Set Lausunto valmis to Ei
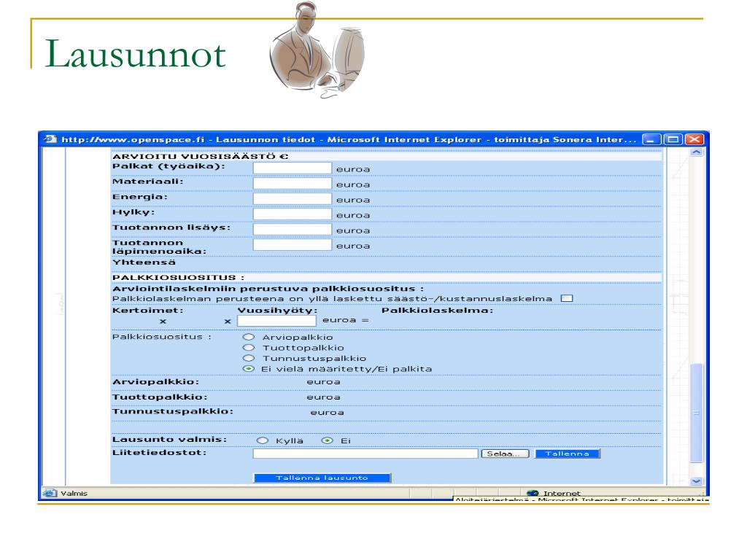The width and height of the screenshot is (747, 560). point(328,440)
